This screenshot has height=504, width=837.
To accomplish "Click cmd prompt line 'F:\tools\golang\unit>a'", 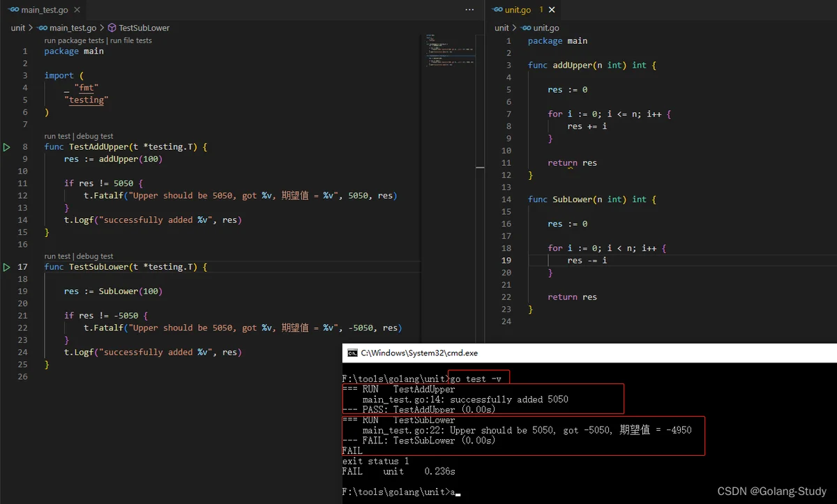I will [x=401, y=492].
